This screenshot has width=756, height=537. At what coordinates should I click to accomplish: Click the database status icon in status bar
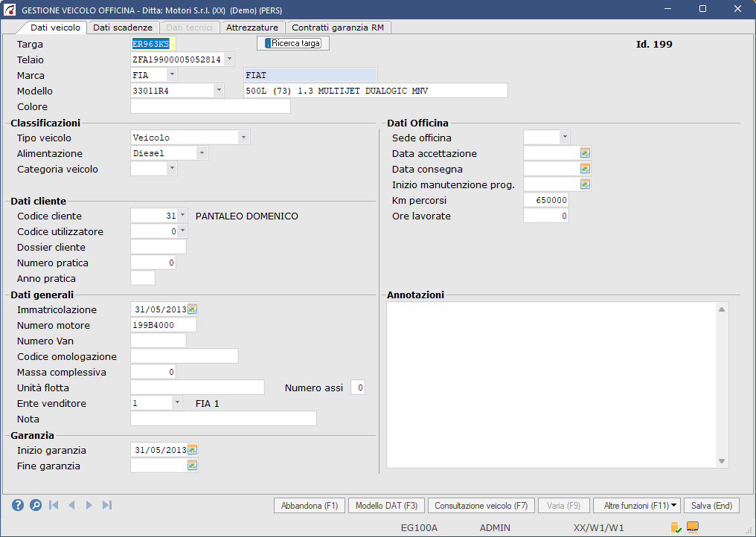676,527
